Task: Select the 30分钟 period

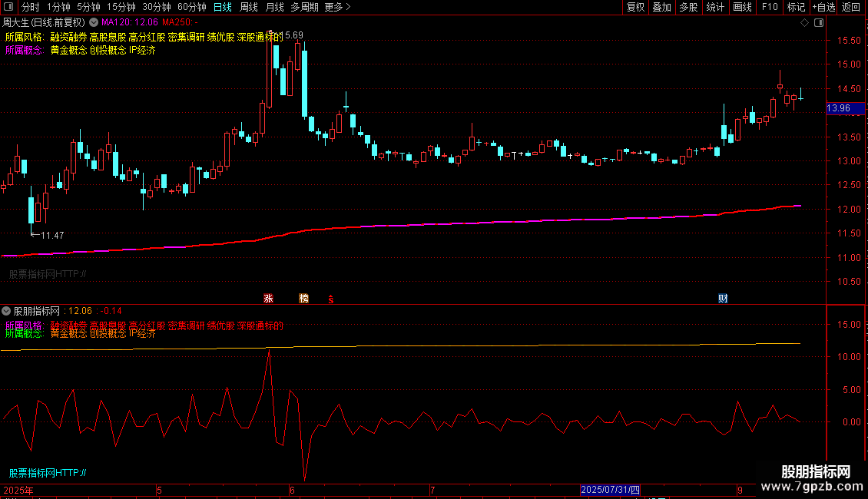Action: [157, 7]
